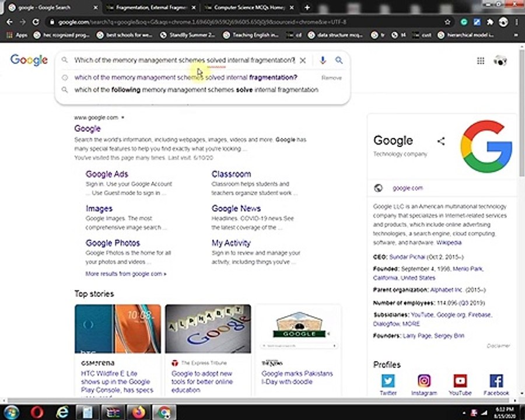Open the google.com link in knowledge panel
525x420 pixels.
point(408,188)
